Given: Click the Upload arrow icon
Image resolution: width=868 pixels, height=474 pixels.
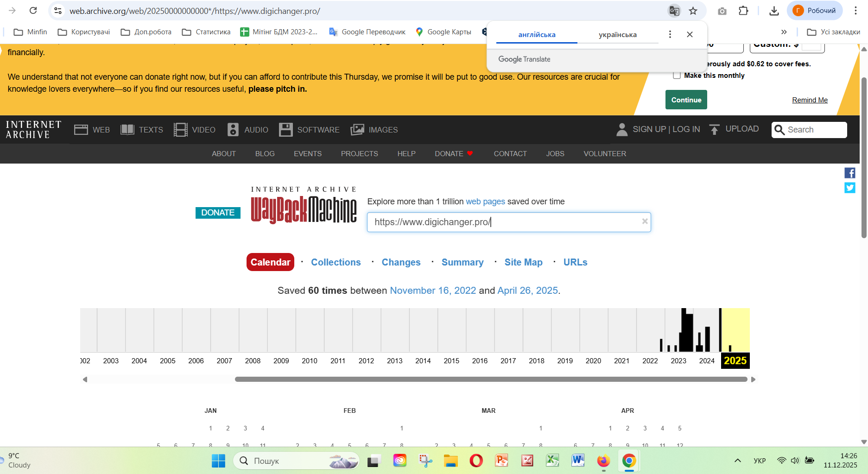Looking at the screenshot, I should coord(715,129).
